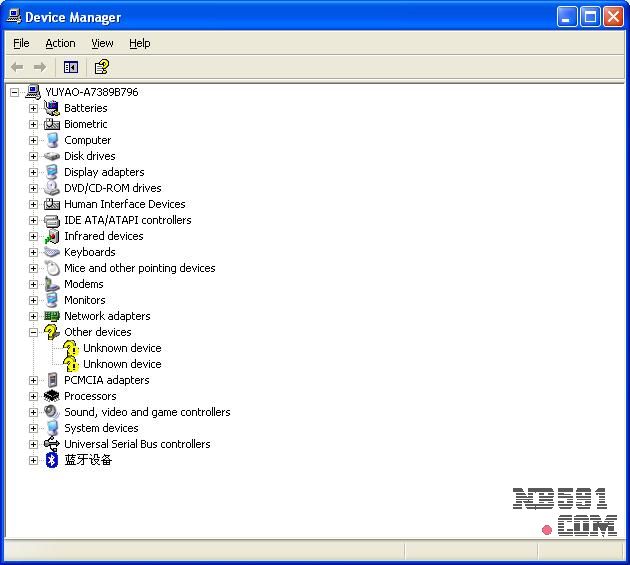Open the View menu

pos(102,43)
